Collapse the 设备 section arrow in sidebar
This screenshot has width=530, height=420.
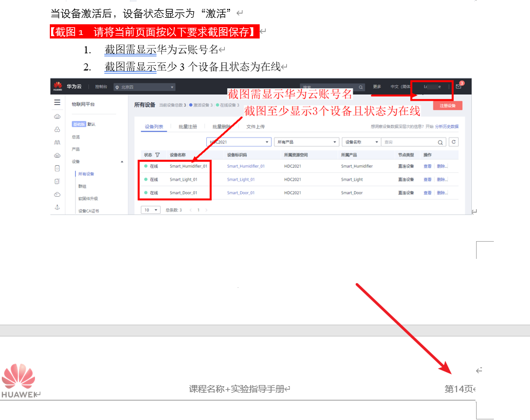(122, 162)
